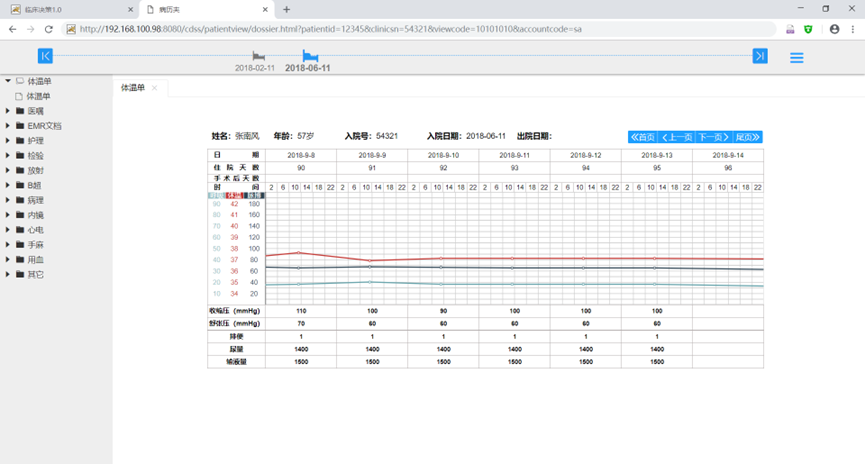This screenshot has width=865, height=464.
Task: Go to last page with 尾页 button
Action: pyautogui.click(x=747, y=137)
